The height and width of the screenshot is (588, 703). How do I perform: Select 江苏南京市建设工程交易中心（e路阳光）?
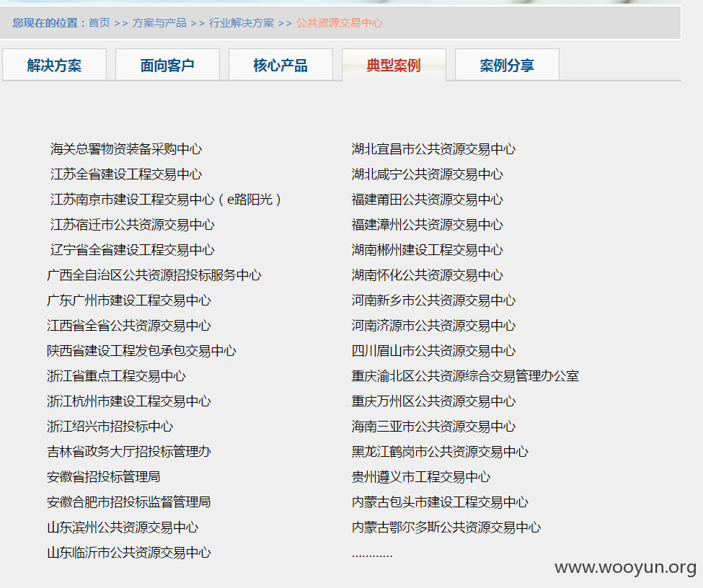pos(166,200)
